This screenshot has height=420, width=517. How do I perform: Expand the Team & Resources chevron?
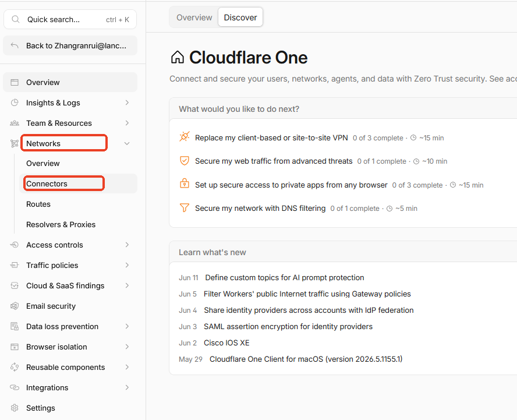[x=127, y=123]
